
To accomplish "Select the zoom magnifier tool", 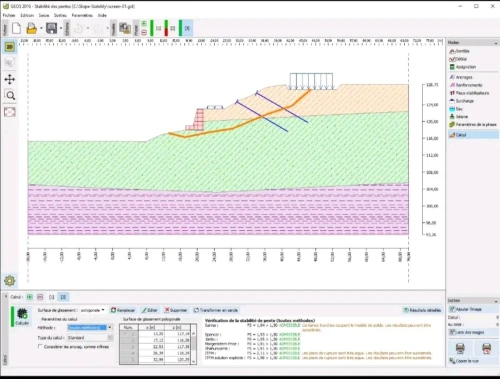I will coord(10,96).
